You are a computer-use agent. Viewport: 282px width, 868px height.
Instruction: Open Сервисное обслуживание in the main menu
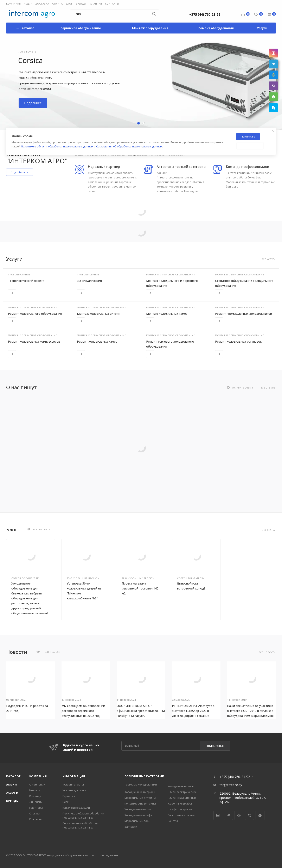81,28
